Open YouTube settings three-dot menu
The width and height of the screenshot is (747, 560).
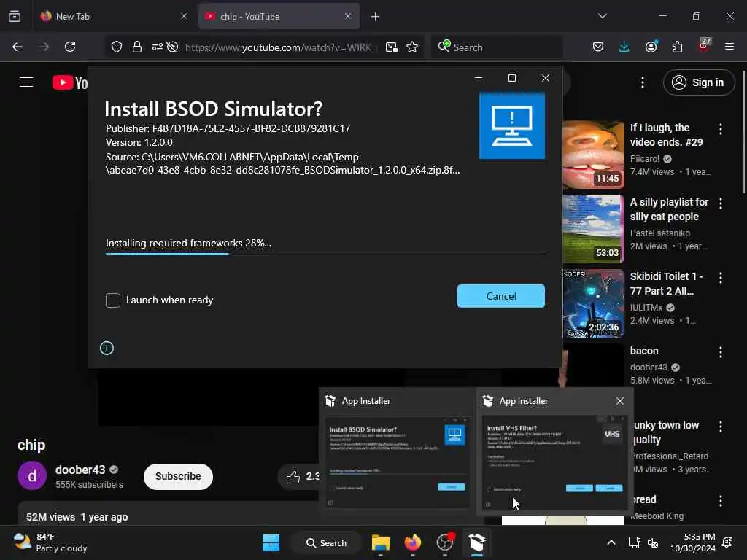(643, 82)
